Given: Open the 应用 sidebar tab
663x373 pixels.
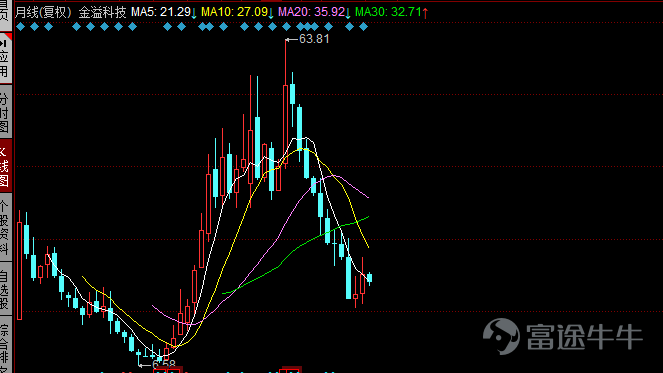Looking at the screenshot, I should (x=5, y=58).
